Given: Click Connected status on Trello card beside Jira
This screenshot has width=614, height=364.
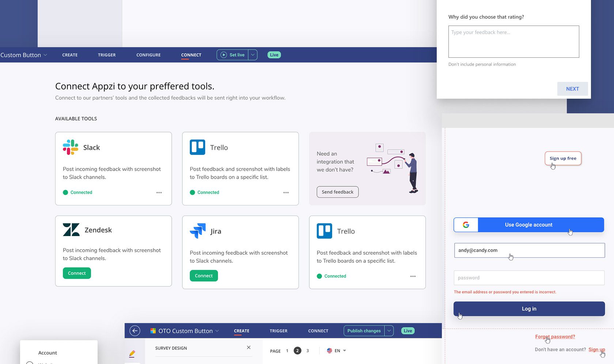Looking at the screenshot, I should click(x=331, y=276).
